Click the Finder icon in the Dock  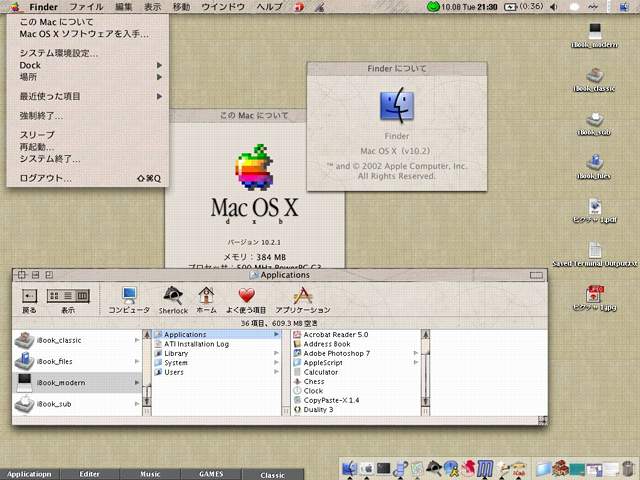tap(349, 469)
